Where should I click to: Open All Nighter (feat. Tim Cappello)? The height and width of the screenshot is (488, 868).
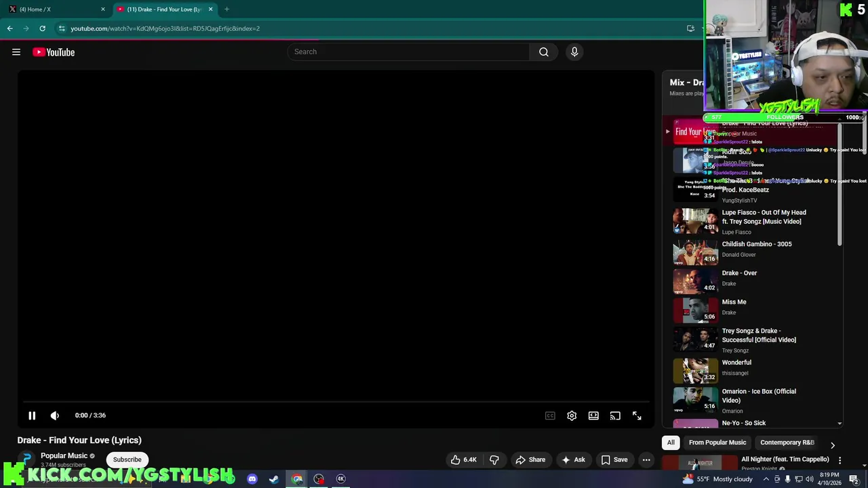785,459
